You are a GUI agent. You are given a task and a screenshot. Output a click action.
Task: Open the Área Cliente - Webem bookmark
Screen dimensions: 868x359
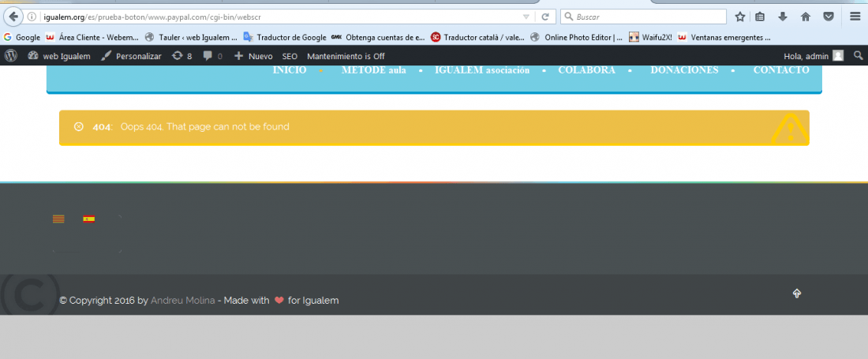coord(92,38)
